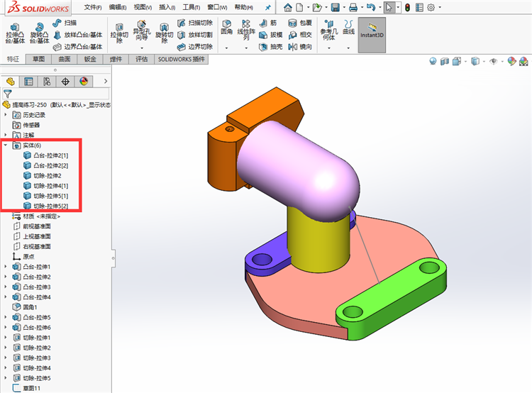Expand the 注解 annotations node

tap(6, 135)
